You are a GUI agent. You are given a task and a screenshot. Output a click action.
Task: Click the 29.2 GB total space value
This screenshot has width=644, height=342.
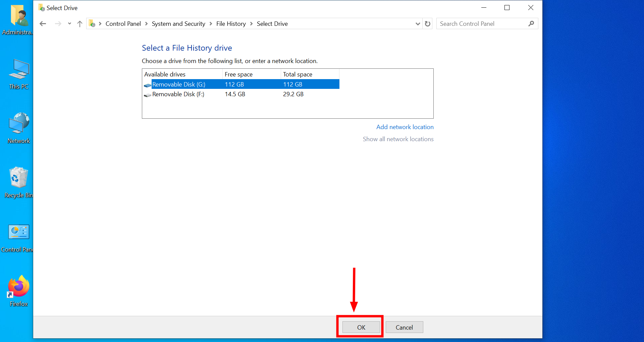point(293,94)
